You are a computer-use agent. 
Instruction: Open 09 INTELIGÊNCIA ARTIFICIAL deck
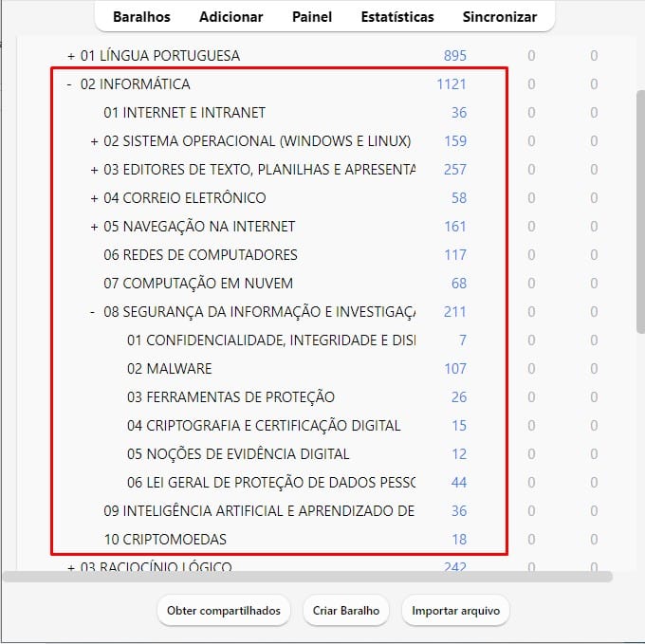pyautogui.click(x=259, y=511)
